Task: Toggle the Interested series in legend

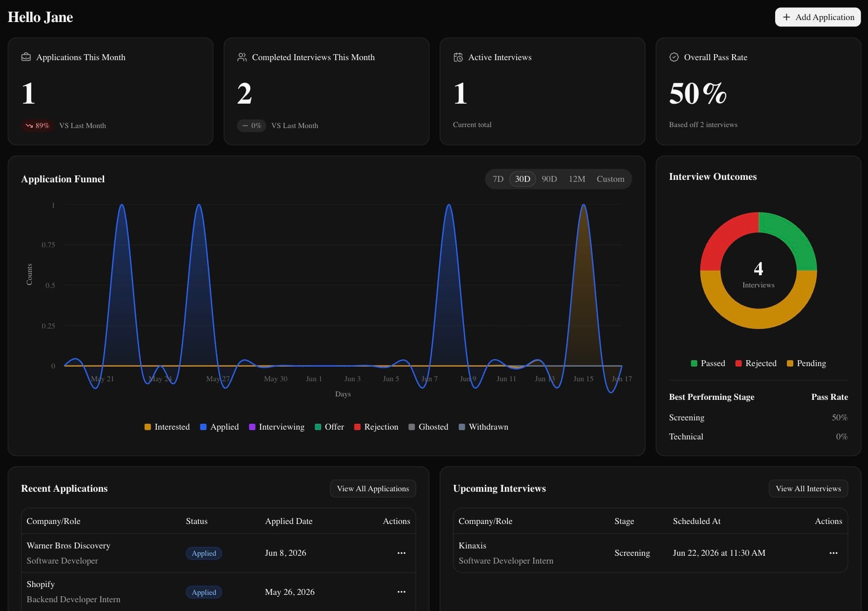Action: pos(167,427)
